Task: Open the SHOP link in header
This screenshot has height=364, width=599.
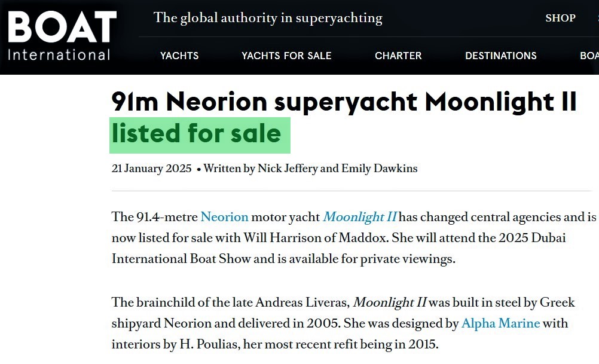Action: pyautogui.click(x=560, y=18)
